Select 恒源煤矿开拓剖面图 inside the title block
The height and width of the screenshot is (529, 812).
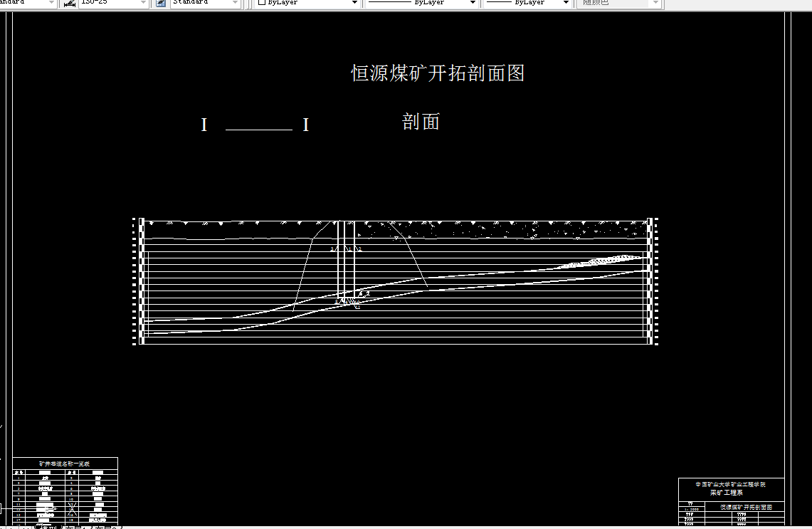747,507
